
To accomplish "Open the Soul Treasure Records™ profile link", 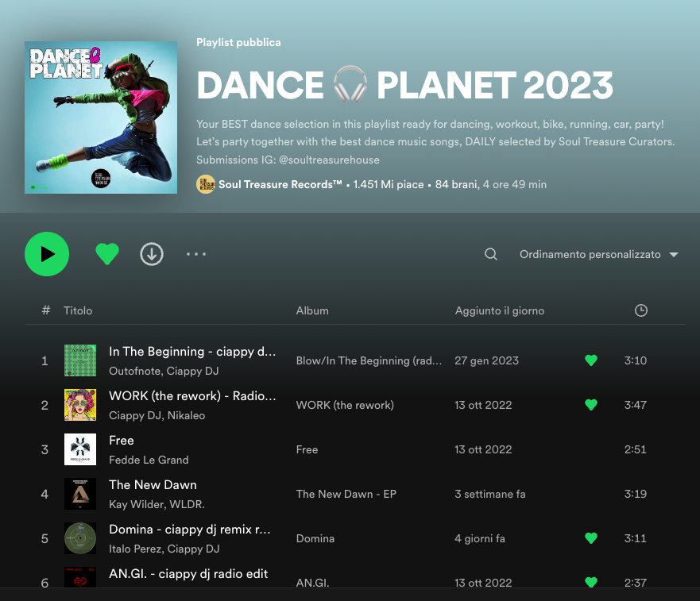I will (282, 184).
